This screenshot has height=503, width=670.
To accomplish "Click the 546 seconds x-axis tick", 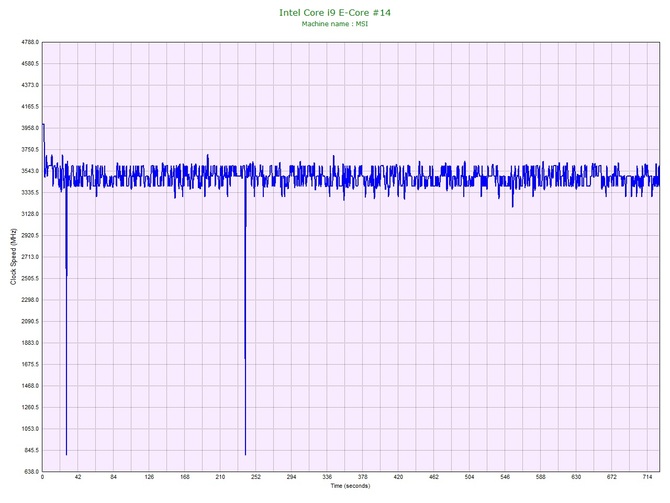I will (505, 477).
